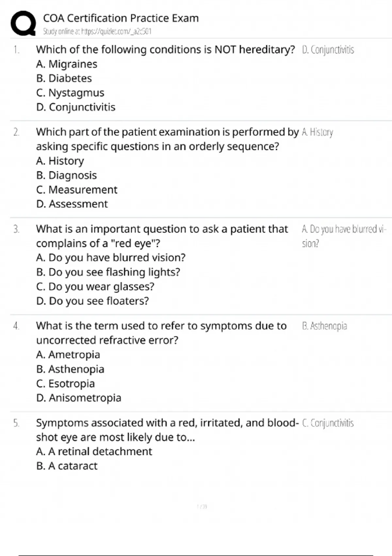The image size is (392, 556).
Task: Pick option C. Nystagmus
Action: point(70,93)
